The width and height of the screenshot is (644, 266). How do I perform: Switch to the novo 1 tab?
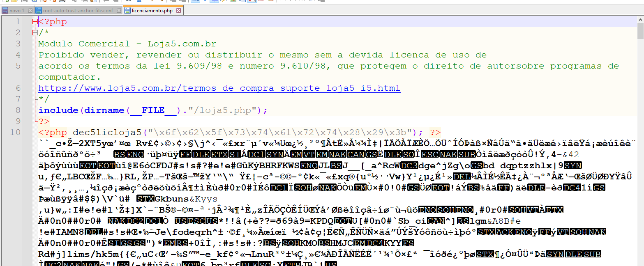(x=17, y=11)
